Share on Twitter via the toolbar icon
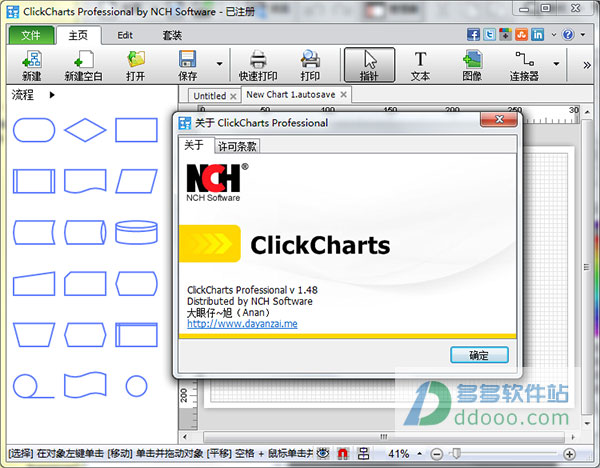This screenshot has width=600, height=468. tap(489, 34)
